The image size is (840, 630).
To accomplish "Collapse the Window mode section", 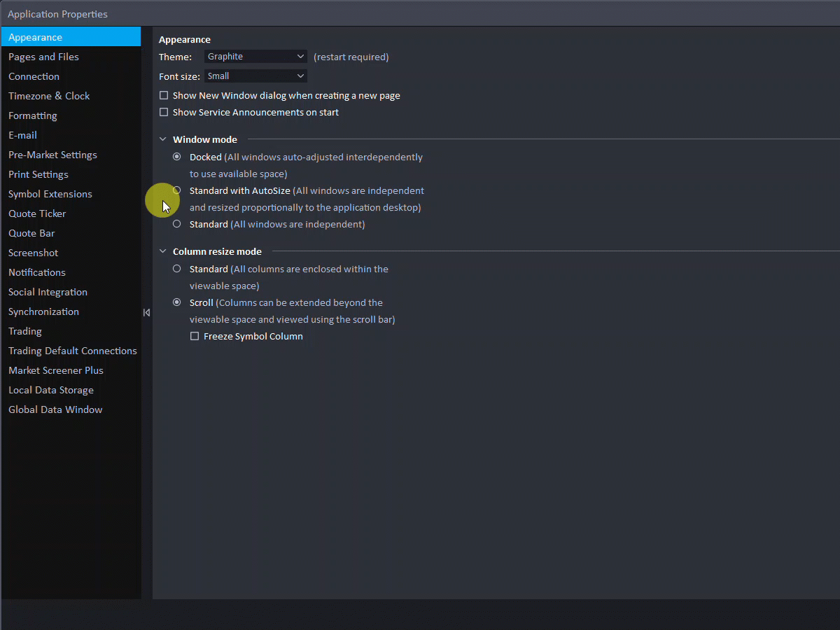I will click(162, 139).
